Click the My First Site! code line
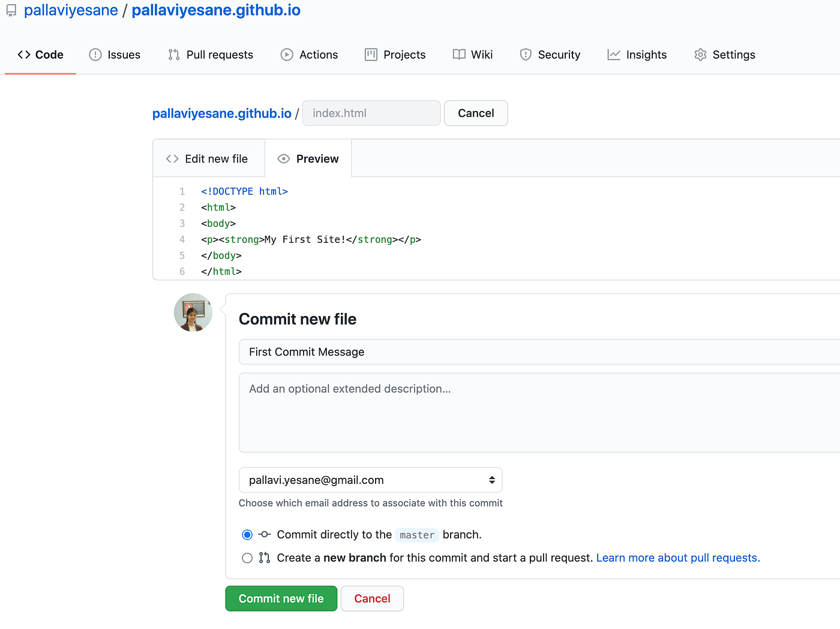Image resolution: width=840 pixels, height=629 pixels. pyautogui.click(x=311, y=239)
